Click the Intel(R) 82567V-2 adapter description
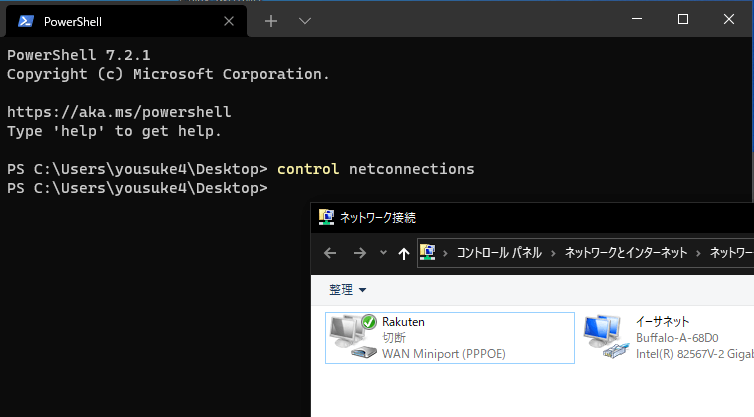 tap(694, 354)
